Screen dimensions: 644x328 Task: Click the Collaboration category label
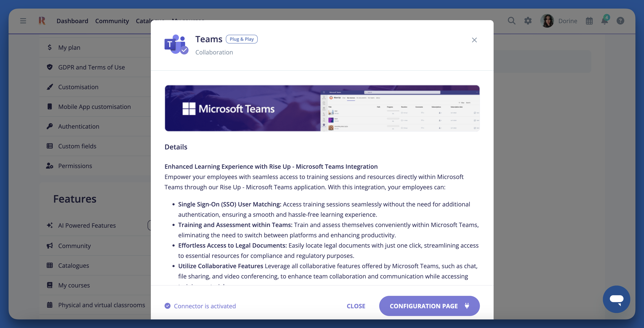point(214,52)
